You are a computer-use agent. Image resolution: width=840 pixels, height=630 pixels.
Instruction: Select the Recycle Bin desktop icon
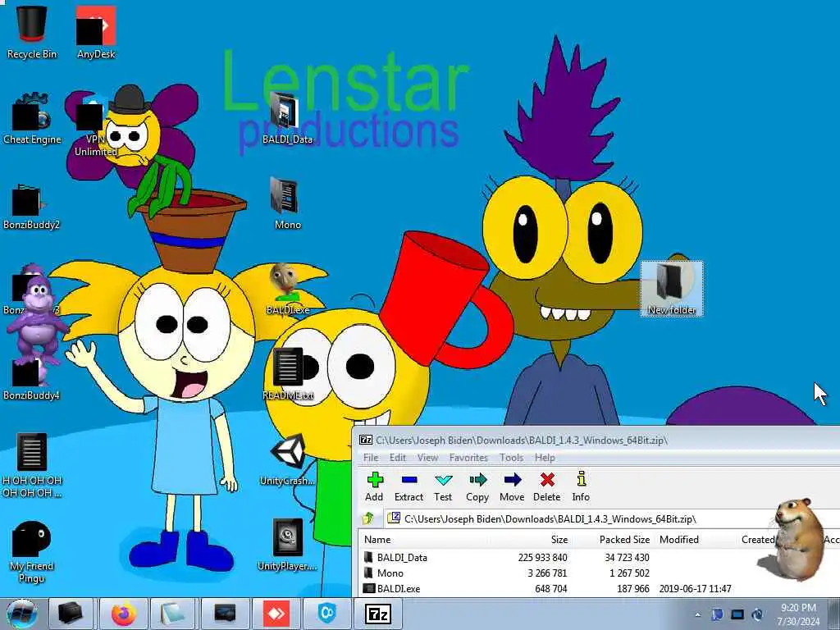coord(32,32)
